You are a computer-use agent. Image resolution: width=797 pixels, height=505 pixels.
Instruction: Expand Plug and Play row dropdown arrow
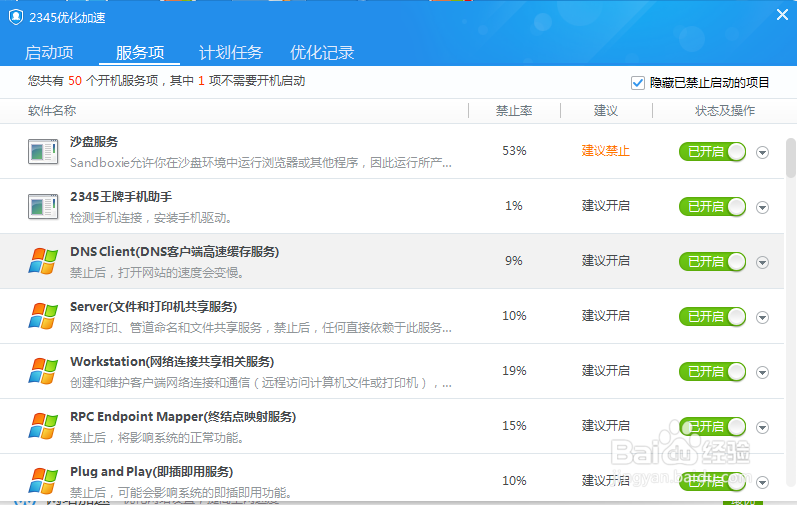(x=762, y=482)
